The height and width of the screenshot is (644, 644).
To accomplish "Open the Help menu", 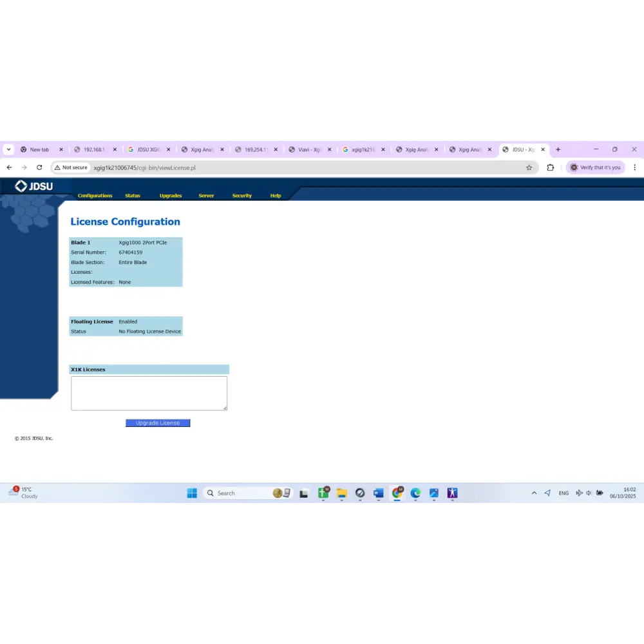I will (x=276, y=196).
